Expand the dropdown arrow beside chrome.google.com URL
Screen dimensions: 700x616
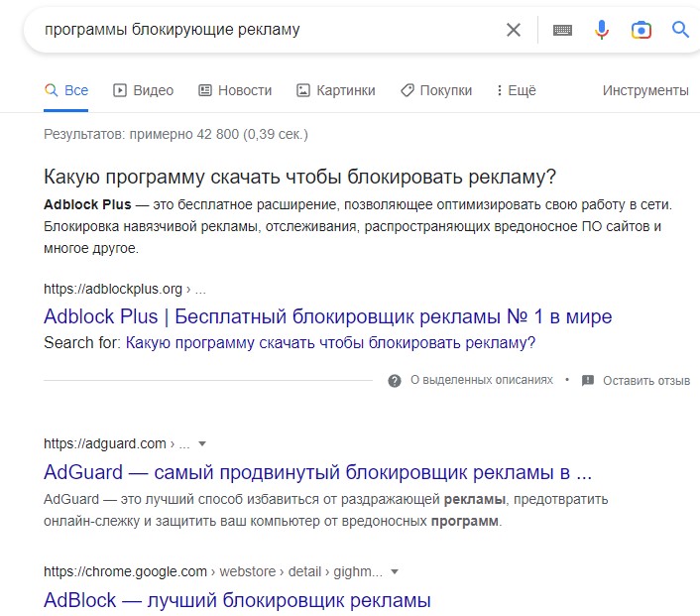(x=395, y=571)
